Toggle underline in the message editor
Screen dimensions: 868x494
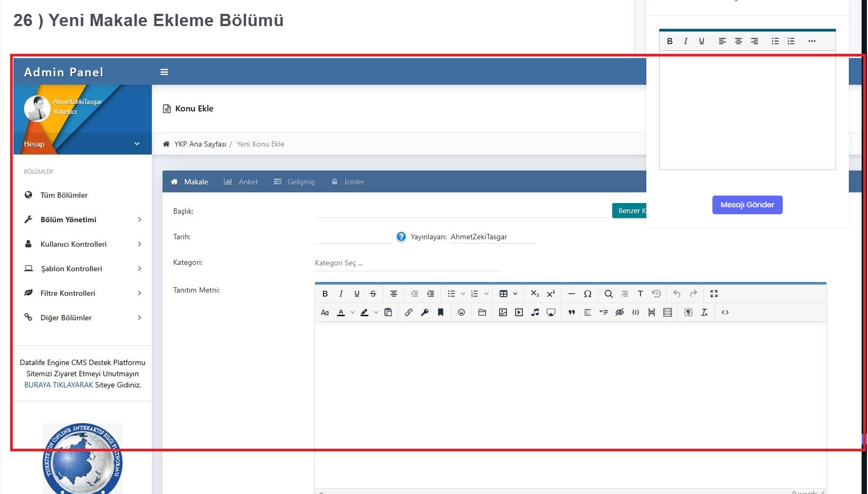point(702,41)
